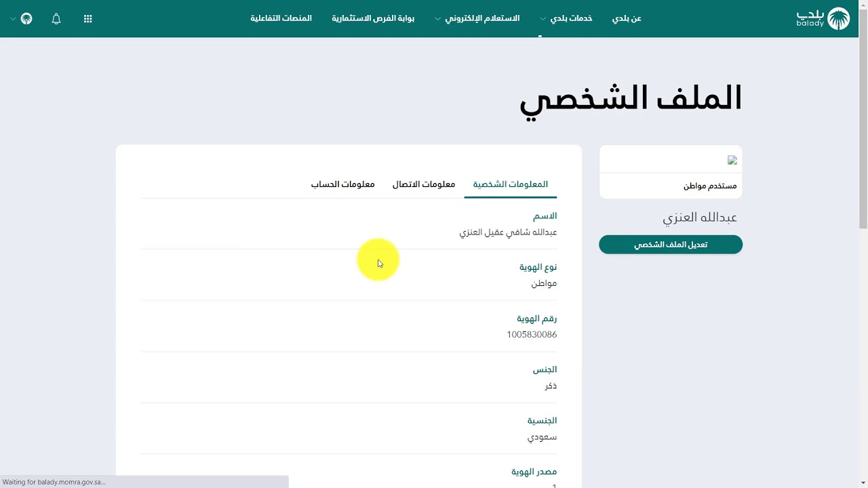This screenshot has width=868, height=488.
Task: Click the gender value ذكر
Action: (551, 386)
